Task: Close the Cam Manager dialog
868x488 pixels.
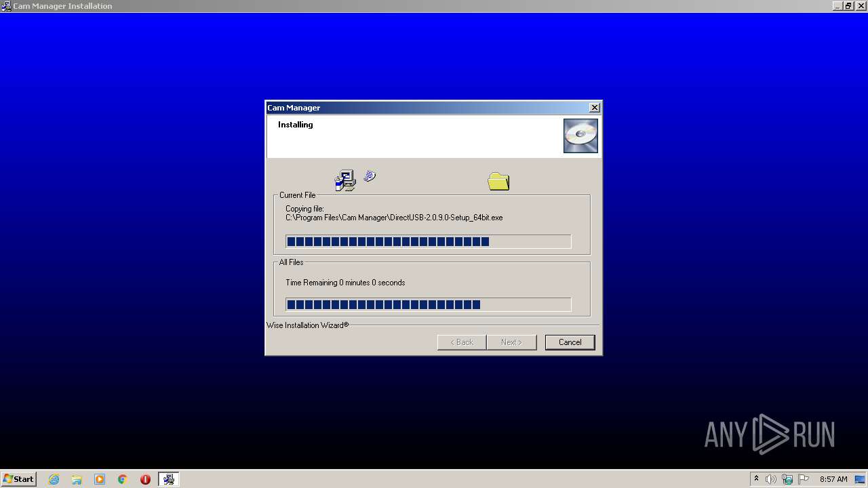Action: [x=595, y=108]
